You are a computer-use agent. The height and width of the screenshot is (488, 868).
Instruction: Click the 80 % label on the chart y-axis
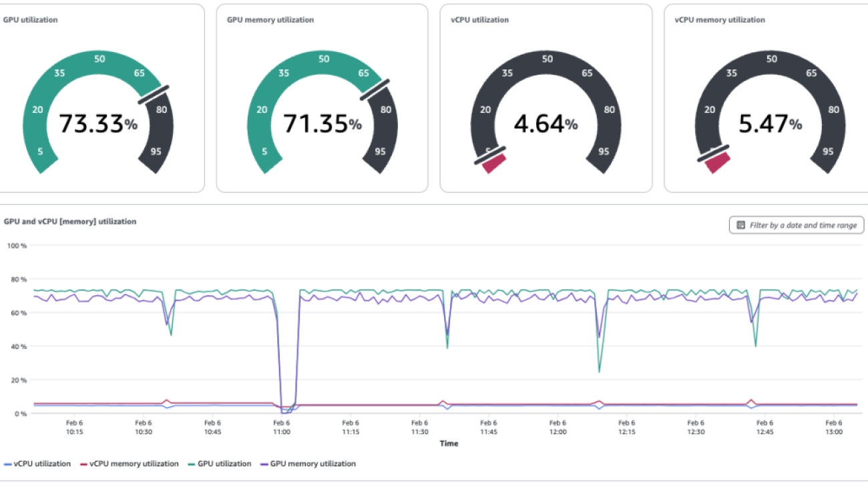point(19,279)
